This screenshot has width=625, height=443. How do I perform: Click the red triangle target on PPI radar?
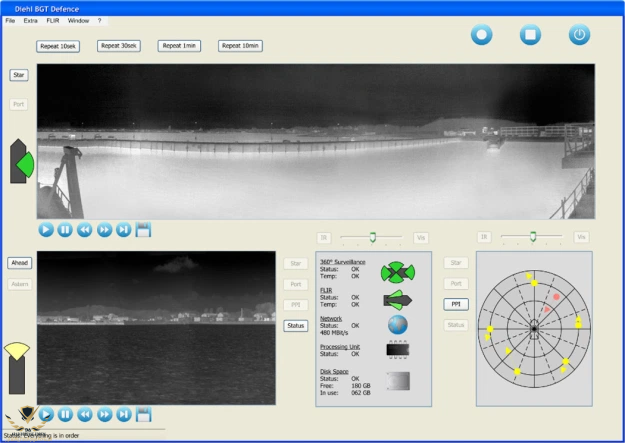point(547,309)
